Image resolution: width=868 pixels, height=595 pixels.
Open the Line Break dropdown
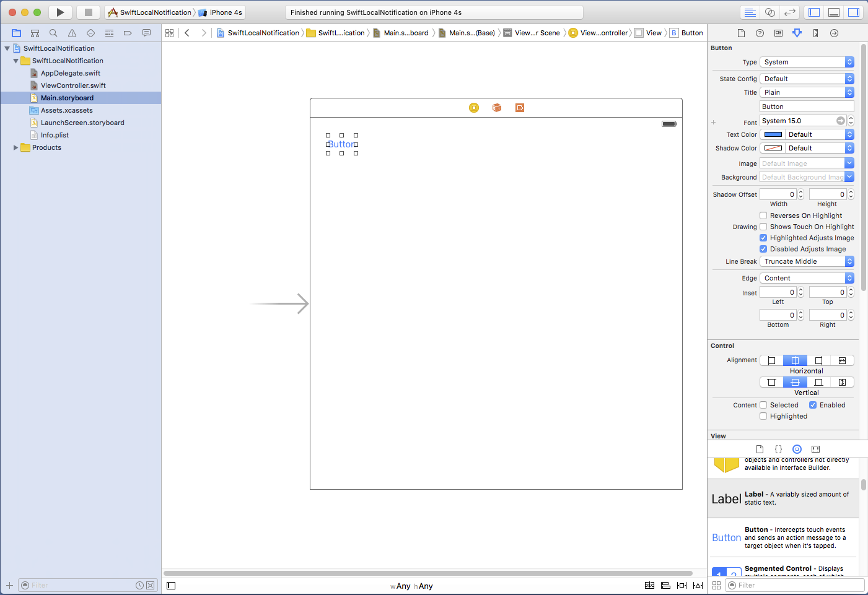click(807, 261)
